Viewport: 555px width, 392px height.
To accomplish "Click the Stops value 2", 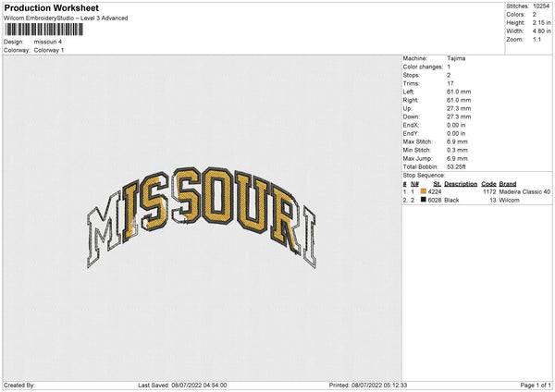I will point(449,75).
